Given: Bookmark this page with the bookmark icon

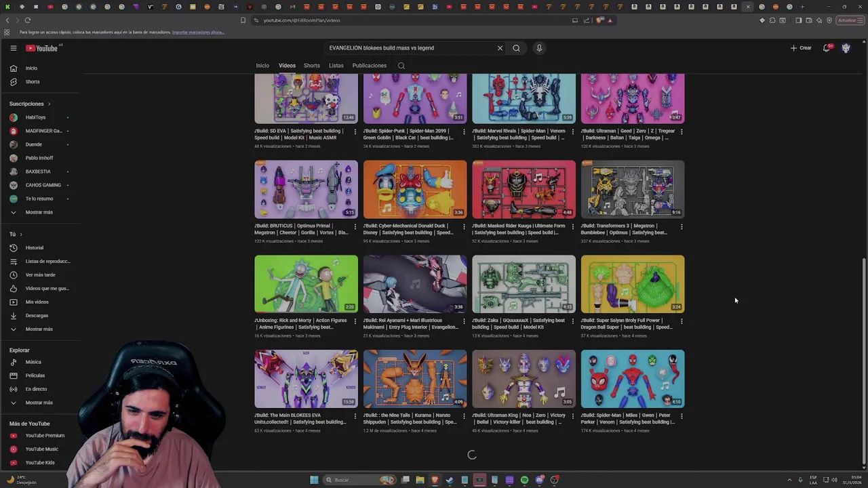Looking at the screenshot, I should pyautogui.click(x=243, y=20).
